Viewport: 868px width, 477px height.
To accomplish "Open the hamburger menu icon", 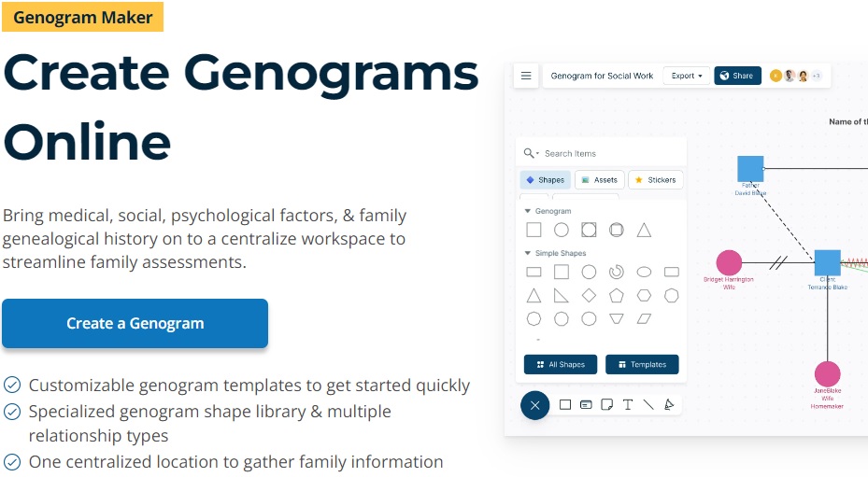I will 526,76.
